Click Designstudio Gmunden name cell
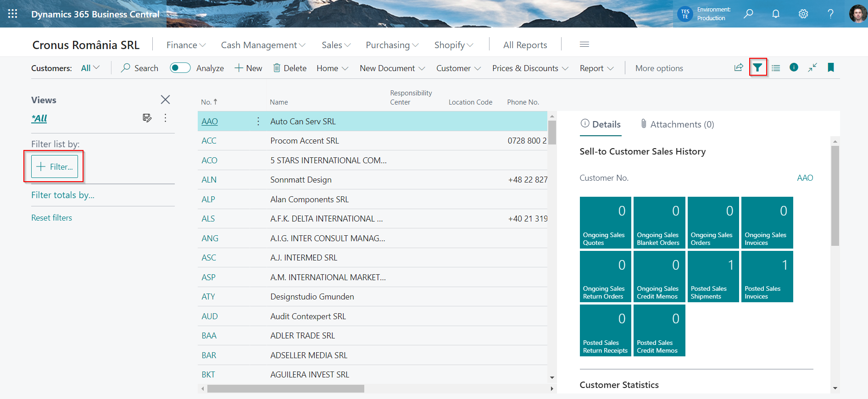868x399 pixels. pos(312,297)
